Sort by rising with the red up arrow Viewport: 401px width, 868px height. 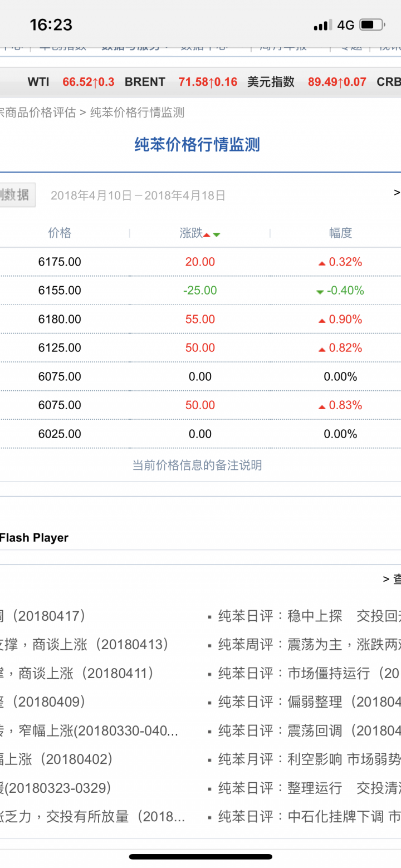tap(207, 235)
